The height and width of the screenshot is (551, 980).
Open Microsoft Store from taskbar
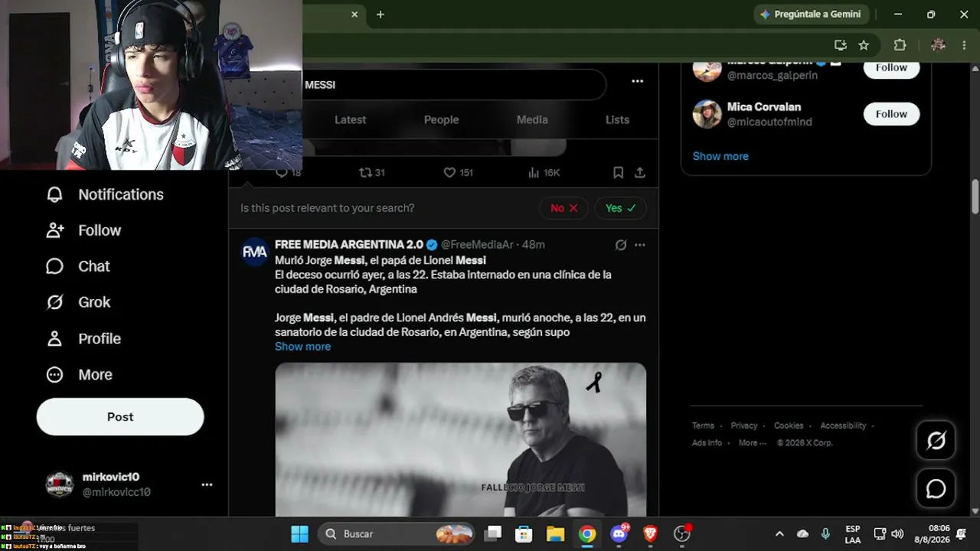[x=524, y=534]
